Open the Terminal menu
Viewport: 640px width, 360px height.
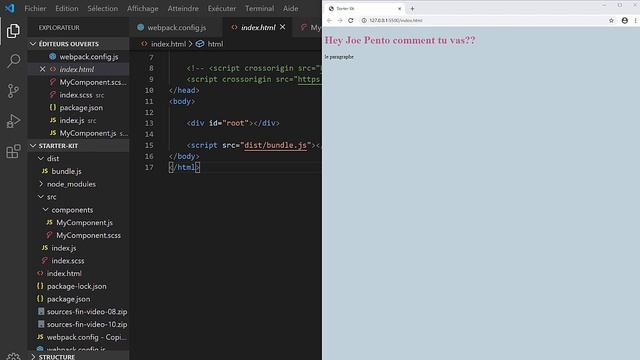(259, 8)
